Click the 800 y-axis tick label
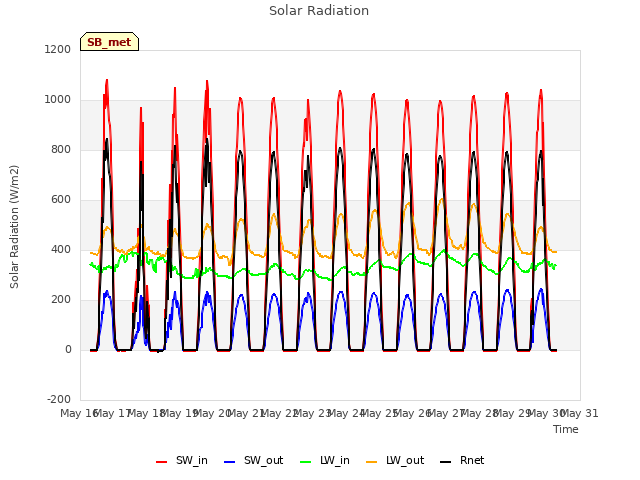 tap(61, 149)
